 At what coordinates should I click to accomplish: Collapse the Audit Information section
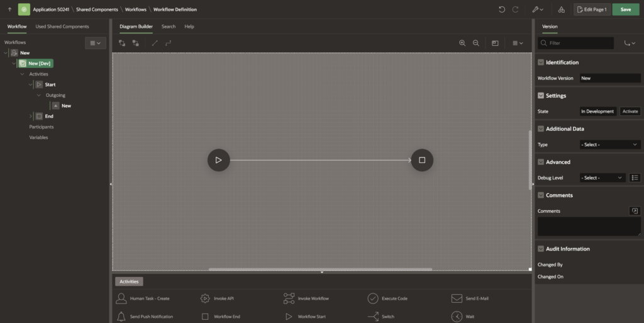pos(541,249)
